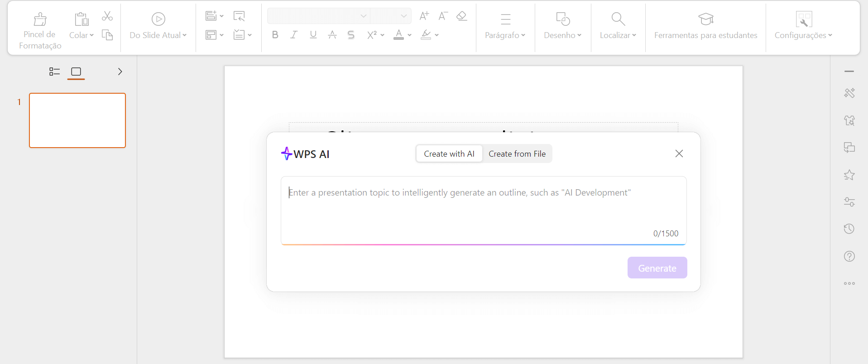Open sidebar help question icon
The width and height of the screenshot is (868, 364).
(x=849, y=256)
